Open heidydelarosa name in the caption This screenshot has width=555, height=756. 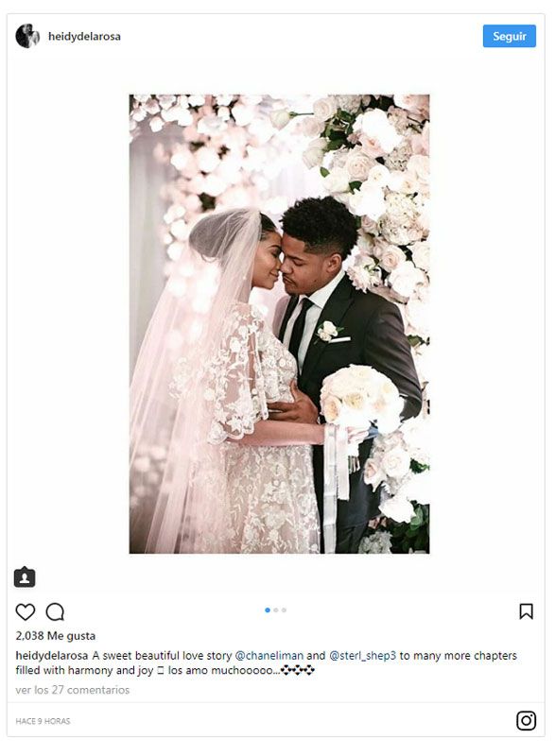coord(52,656)
